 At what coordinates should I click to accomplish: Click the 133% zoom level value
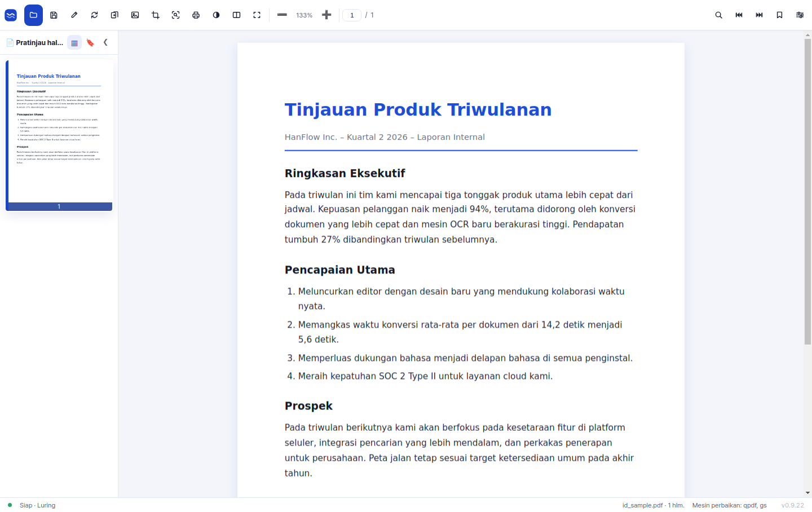click(304, 15)
